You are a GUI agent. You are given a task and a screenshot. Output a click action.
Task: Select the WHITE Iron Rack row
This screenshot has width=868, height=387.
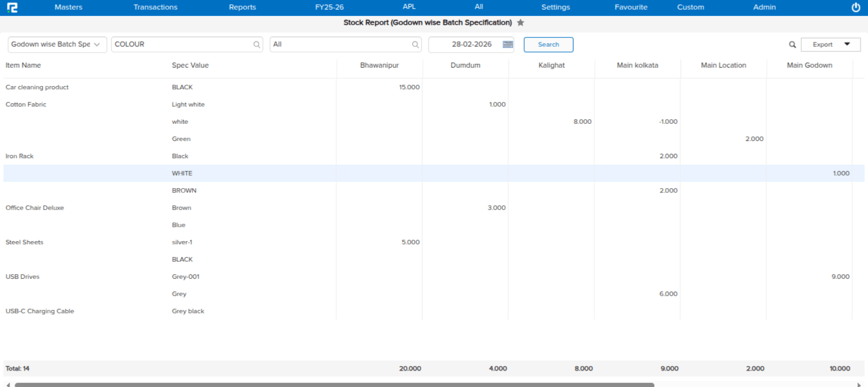182,173
